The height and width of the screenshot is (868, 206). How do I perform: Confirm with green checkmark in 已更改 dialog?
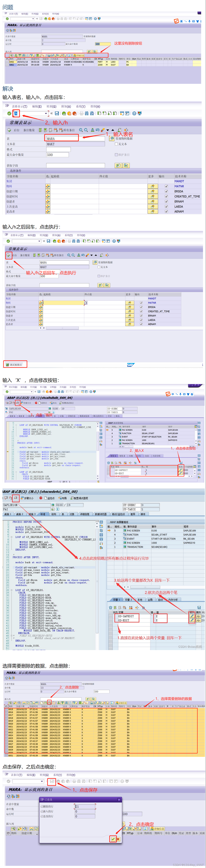[x=113, y=840]
